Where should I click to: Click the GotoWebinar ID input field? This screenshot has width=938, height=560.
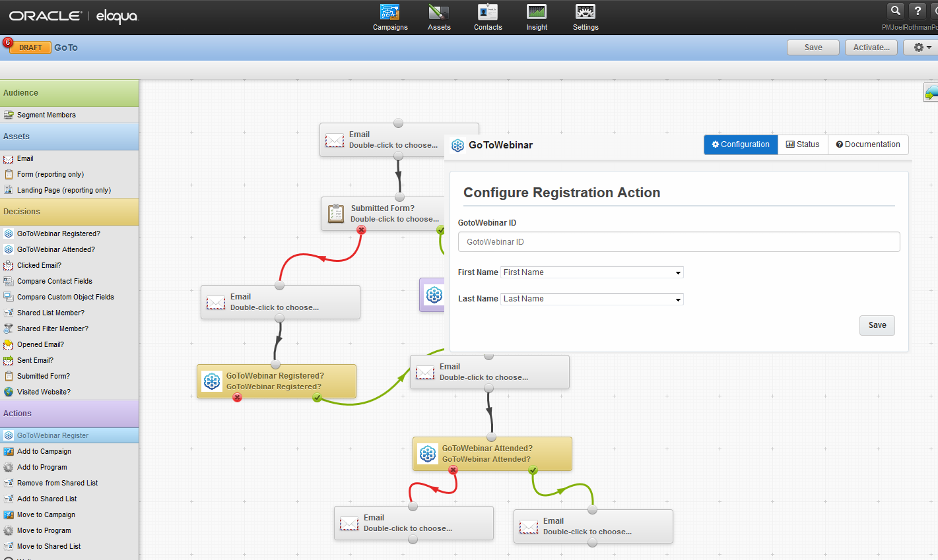coord(679,241)
